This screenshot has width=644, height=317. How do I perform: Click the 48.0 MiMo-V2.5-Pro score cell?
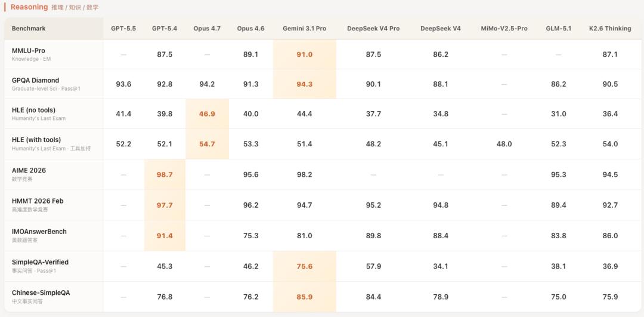pos(504,144)
